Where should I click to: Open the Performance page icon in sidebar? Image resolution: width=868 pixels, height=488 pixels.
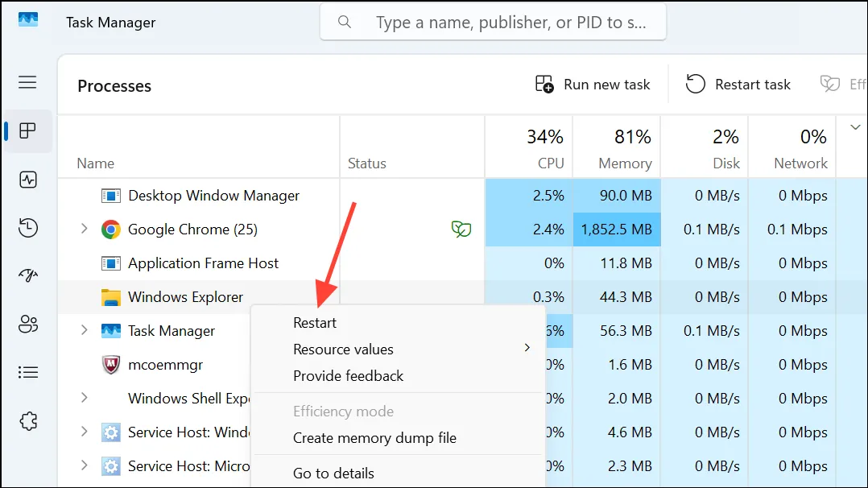(27, 180)
